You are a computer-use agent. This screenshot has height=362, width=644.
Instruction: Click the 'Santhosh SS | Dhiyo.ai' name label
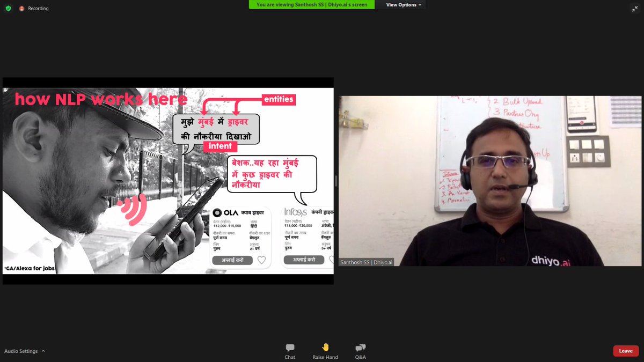[x=367, y=262]
